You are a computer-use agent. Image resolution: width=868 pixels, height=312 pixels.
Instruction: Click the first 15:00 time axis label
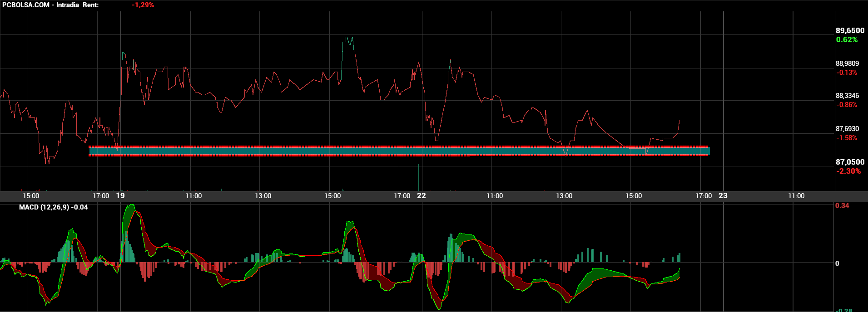(31, 196)
